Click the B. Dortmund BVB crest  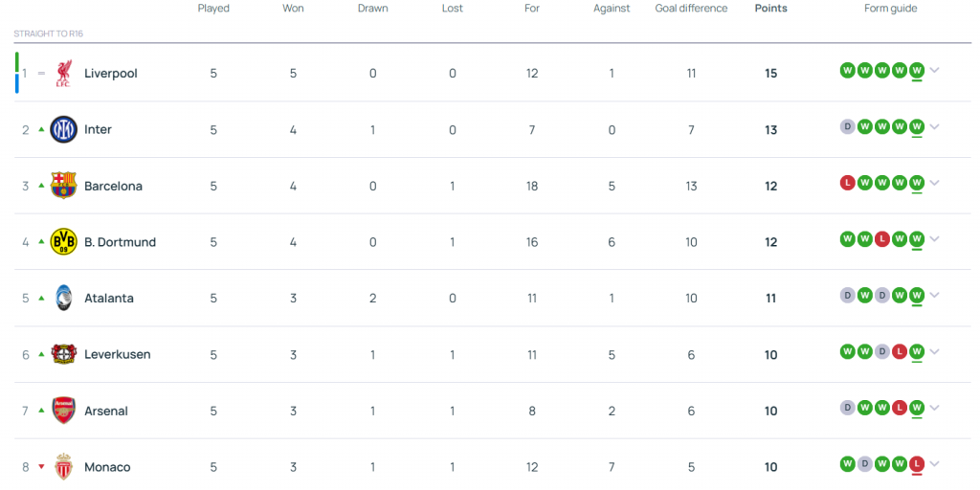point(64,242)
